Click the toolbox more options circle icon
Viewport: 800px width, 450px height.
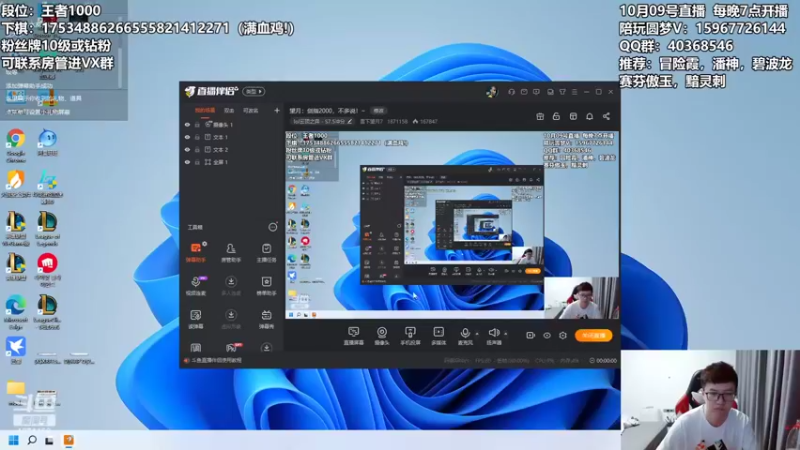(x=273, y=227)
